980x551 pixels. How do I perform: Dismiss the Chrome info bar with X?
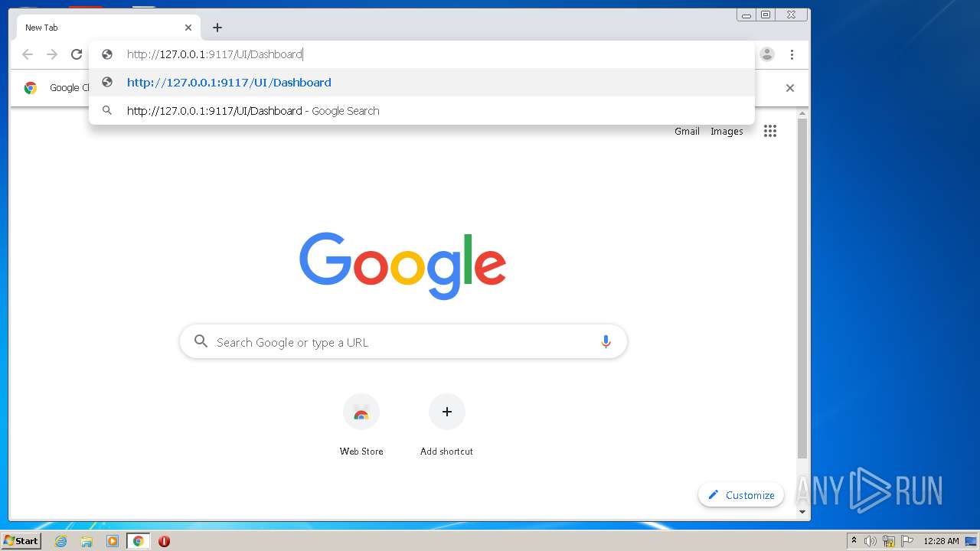click(x=790, y=88)
